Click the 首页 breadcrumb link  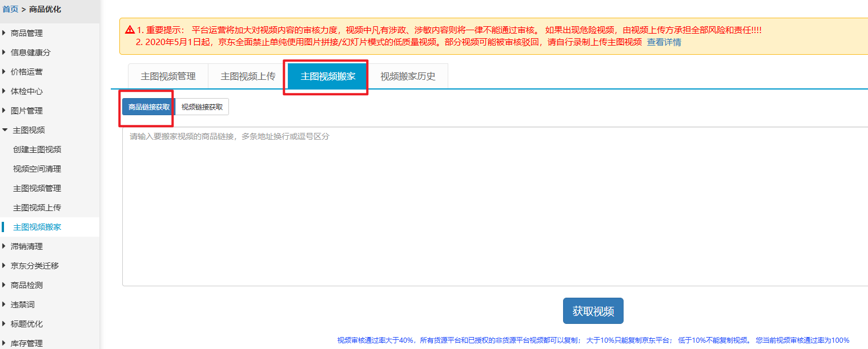[x=10, y=9]
